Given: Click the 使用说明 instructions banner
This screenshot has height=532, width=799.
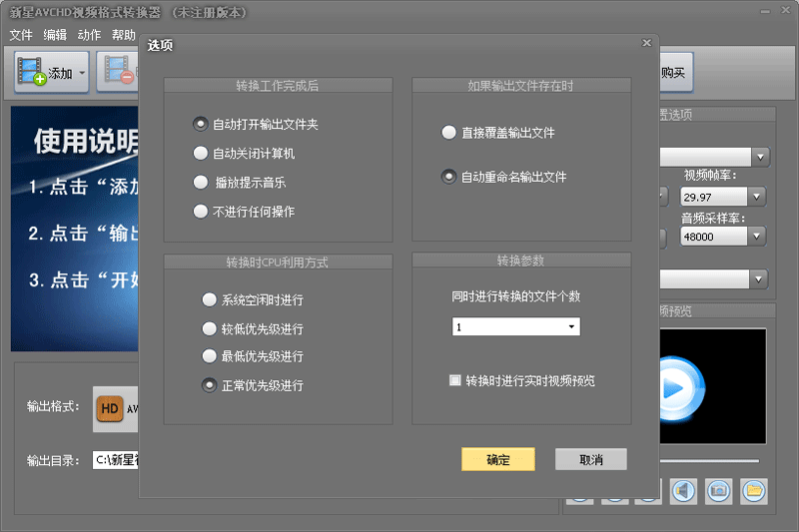Looking at the screenshot, I should pos(75,229).
